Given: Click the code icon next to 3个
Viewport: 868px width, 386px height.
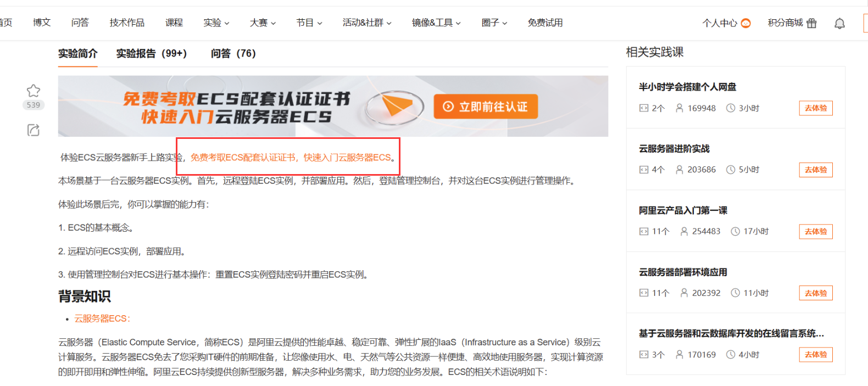Looking at the screenshot, I should pyautogui.click(x=644, y=355).
